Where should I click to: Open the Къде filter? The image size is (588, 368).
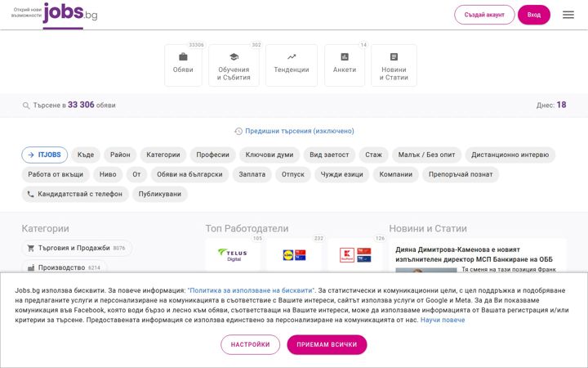(86, 155)
